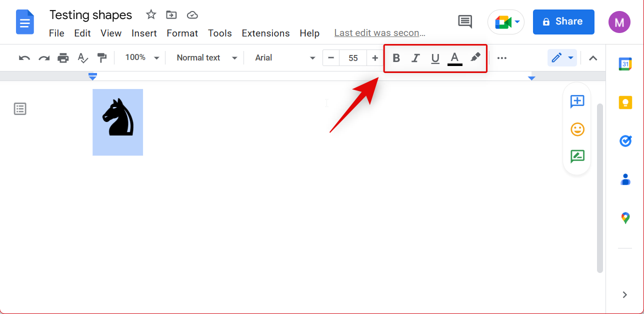This screenshot has height=314, width=644.
Task: Open the text color picker
Action: coord(454,58)
